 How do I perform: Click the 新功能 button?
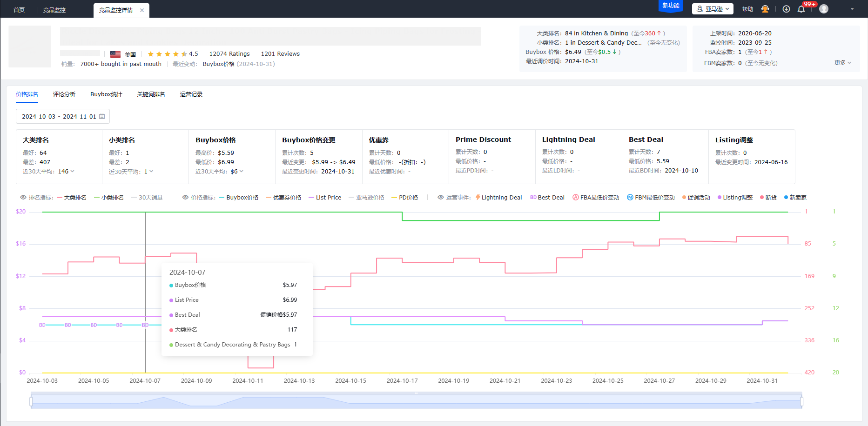671,6
